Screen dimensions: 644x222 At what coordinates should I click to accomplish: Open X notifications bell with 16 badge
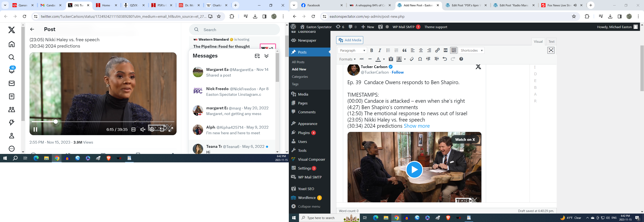[11, 70]
